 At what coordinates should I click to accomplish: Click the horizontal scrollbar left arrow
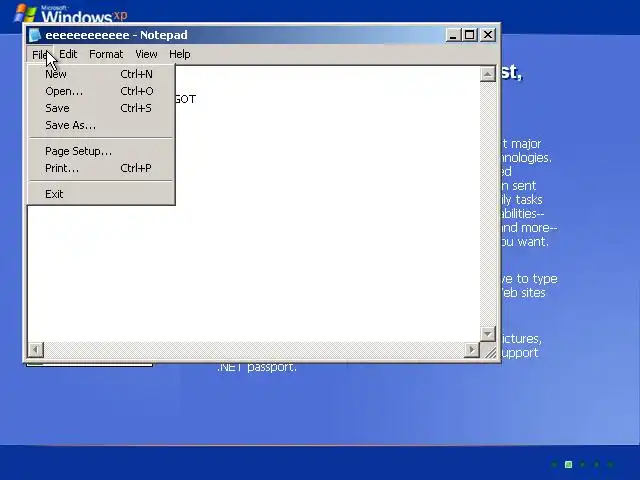(x=36, y=350)
